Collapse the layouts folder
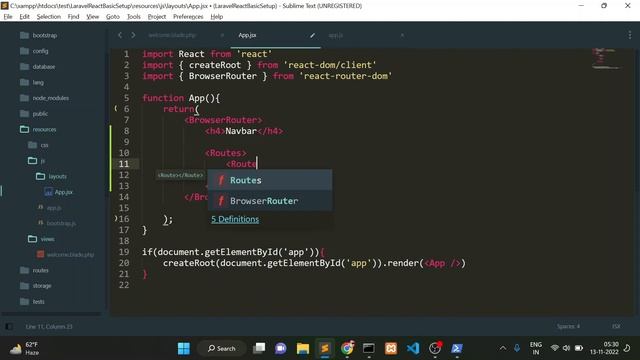 click(51, 176)
